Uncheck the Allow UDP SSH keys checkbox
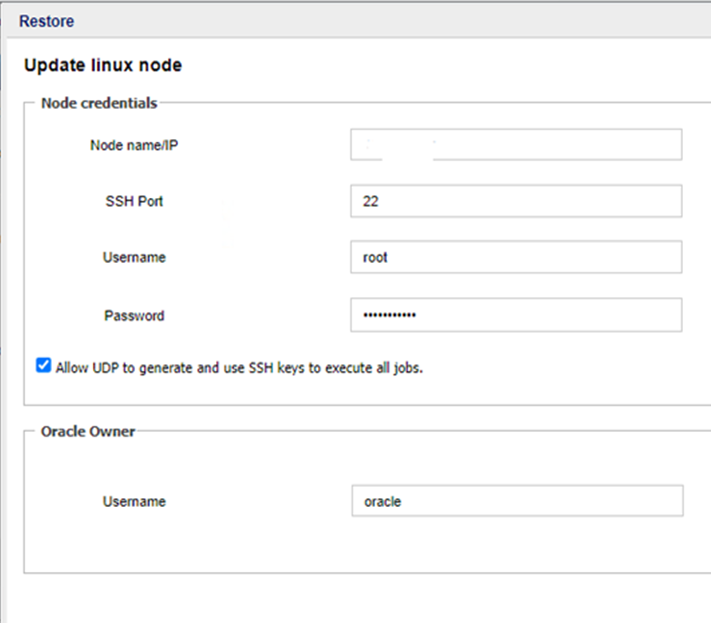Image resolution: width=711 pixels, height=623 pixels. coord(43,366)
